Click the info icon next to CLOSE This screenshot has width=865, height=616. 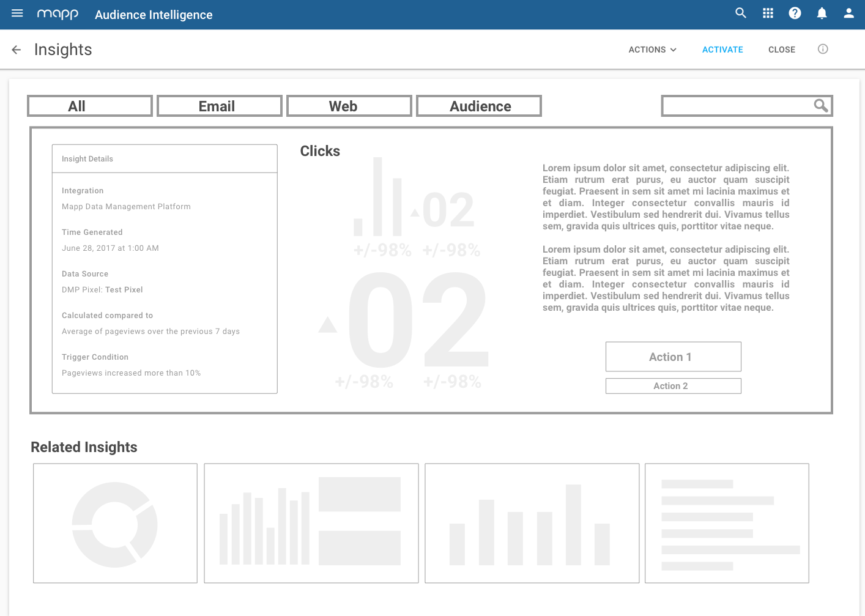(823, 49)
